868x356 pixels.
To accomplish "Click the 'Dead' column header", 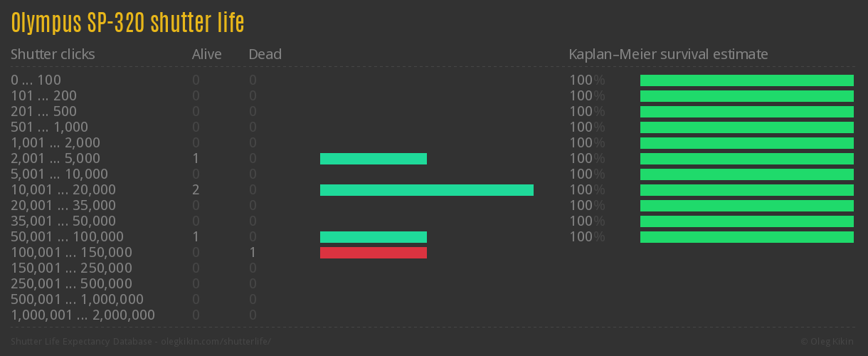I will coord(265,55).
